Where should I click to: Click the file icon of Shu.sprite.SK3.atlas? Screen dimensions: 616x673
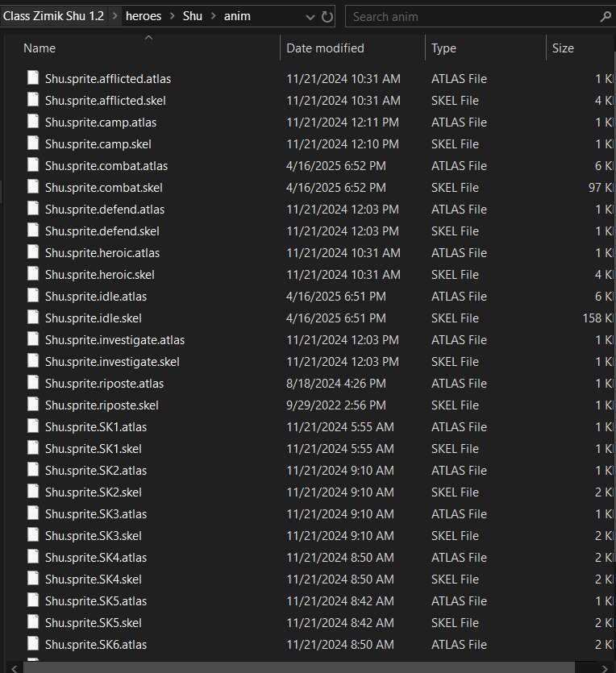(33, 513)
